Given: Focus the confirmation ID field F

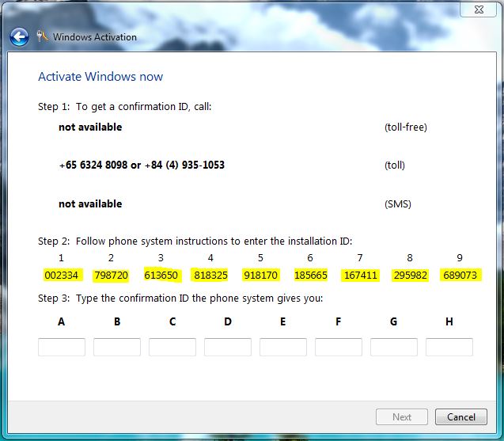Looking at the screenshot, I should 339,347.
